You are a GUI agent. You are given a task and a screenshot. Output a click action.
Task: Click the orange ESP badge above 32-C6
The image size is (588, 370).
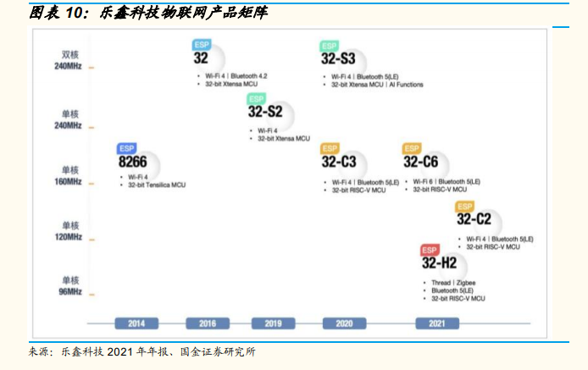pyautogui.click(x=412, y=148)
